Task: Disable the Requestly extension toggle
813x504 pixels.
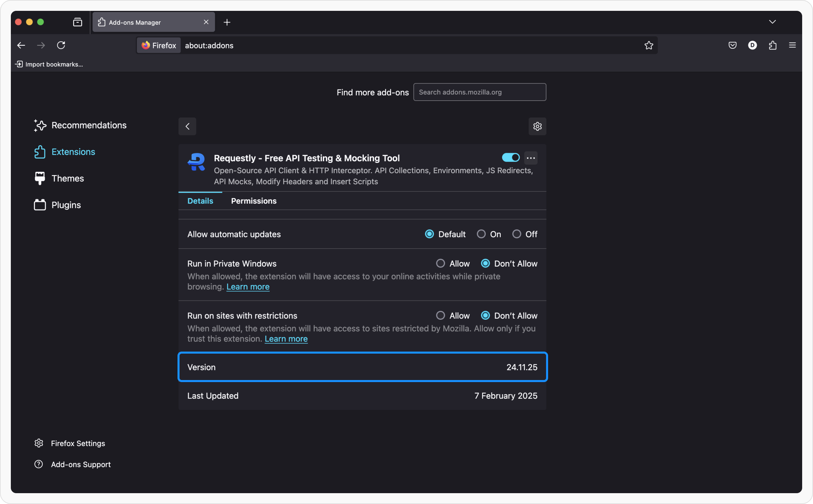Action: 510,157
